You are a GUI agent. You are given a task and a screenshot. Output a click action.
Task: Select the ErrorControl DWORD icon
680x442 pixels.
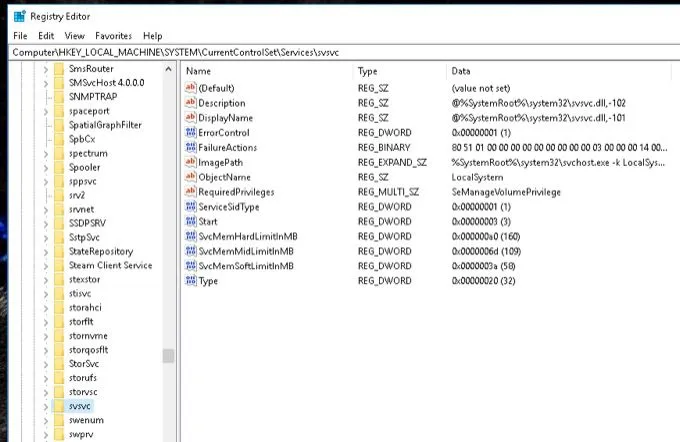[190, 133]
